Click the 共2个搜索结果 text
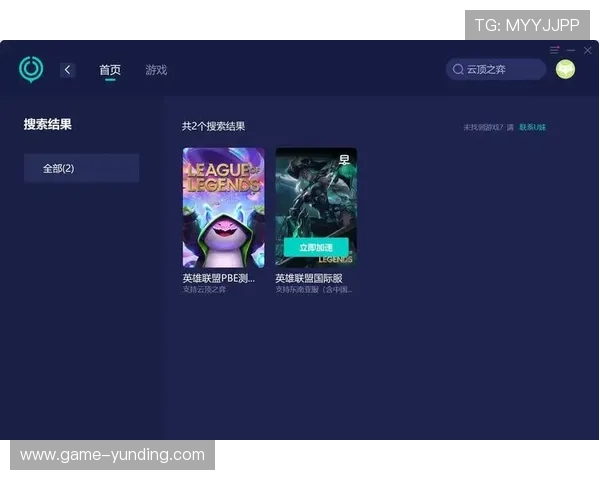The width and height of the screenshot is (600, 480). click(x=214, y=126)
